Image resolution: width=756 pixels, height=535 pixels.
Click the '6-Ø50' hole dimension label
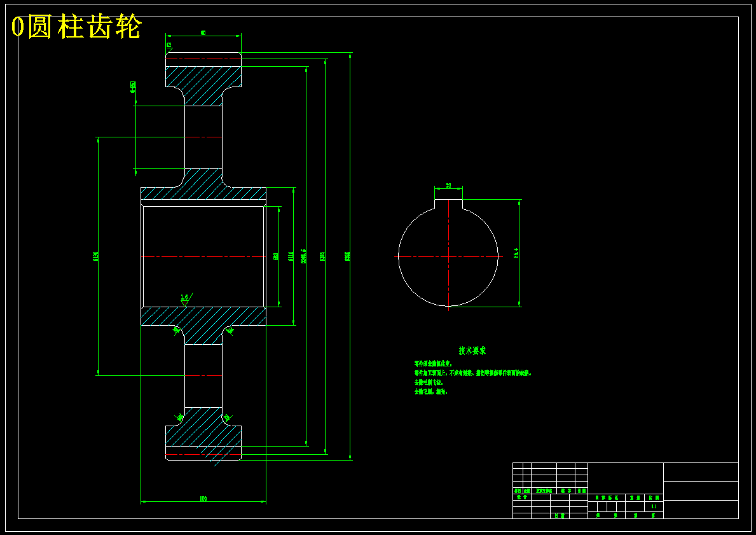click(133, 87)
